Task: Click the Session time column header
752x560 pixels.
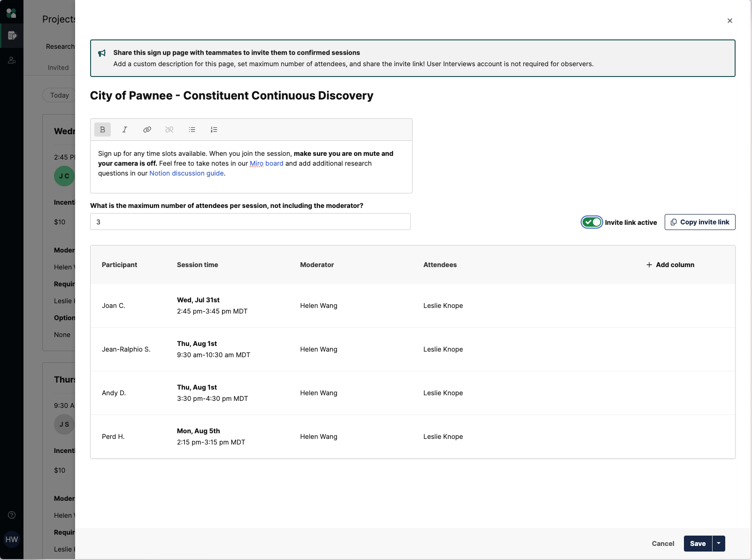Action: pos(198,265)
